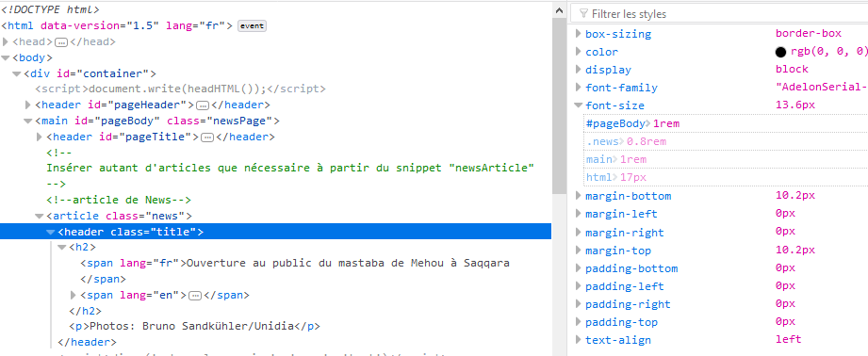The width and height of the screenshot is (868, 356).
Task: Click the event badge on html tag
Action: click(252, 26)
